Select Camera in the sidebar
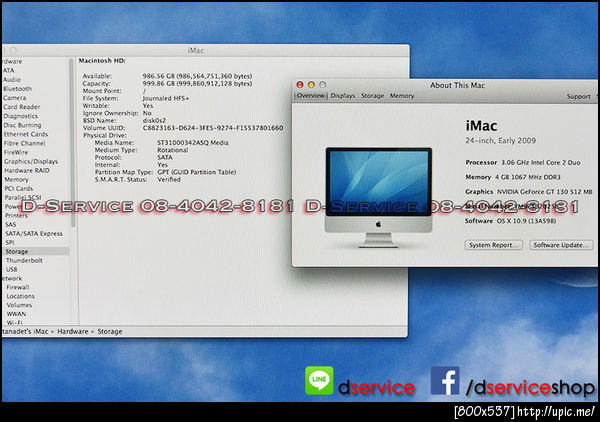Image resolution: width=600 pixels, height=422 pixels. click(x=15, y=98)
